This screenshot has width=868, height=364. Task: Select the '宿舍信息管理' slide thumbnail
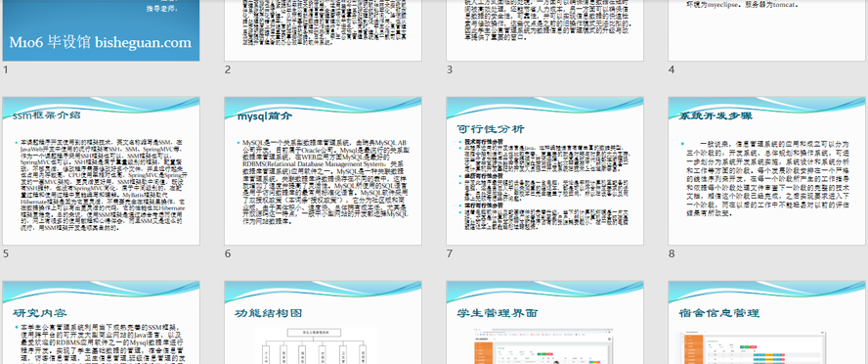click(x=767, y=323)
